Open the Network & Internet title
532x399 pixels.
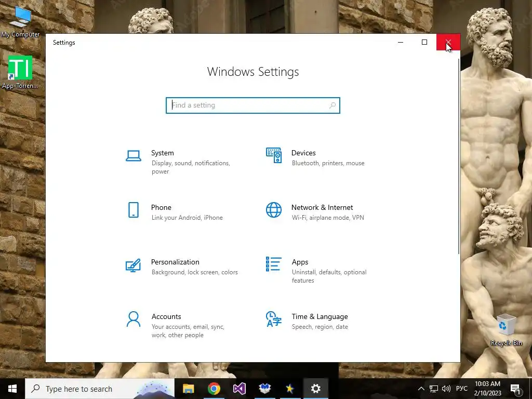coord(322,207)
